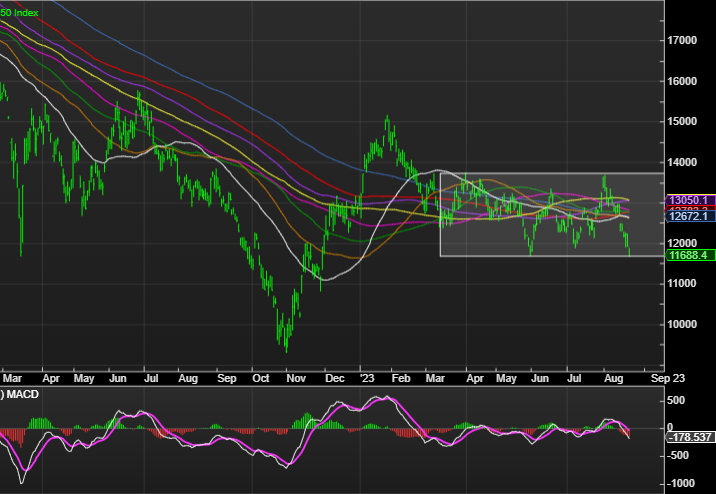Screen dimensions: 716x494
Task: Click the 15000 price axis label
Action: 682,121
